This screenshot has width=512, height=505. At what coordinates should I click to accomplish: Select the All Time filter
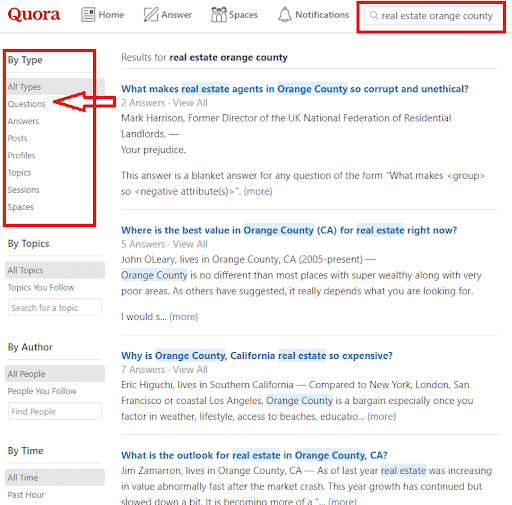coord(55,477)
